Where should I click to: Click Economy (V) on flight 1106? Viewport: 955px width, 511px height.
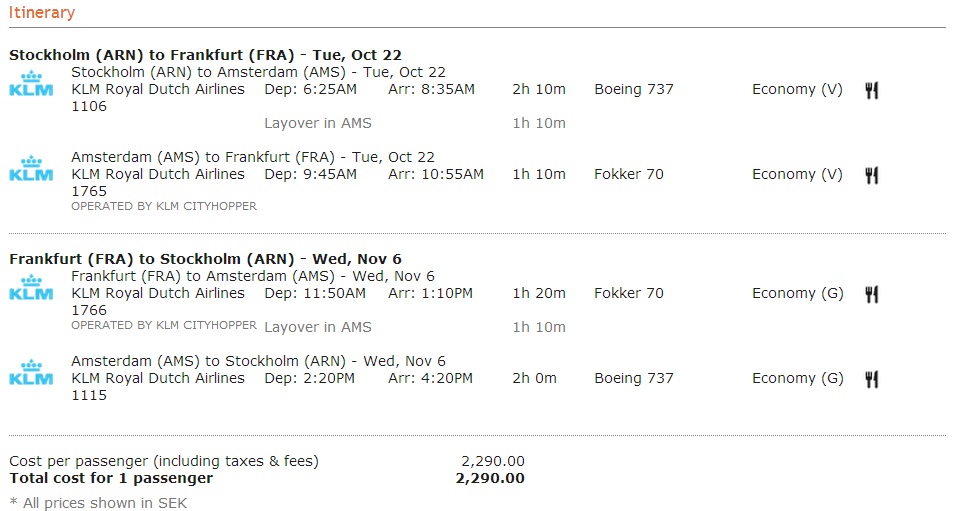coord(797,90)
